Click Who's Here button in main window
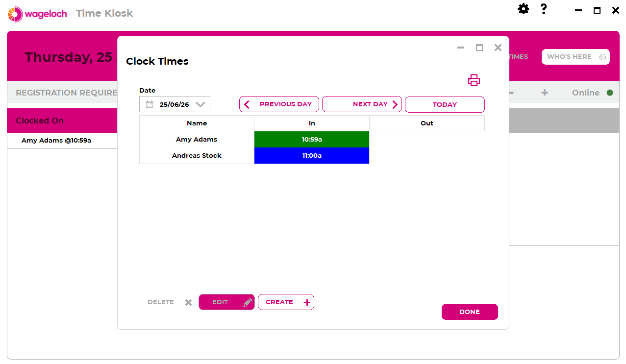This screenshot has width=626, height=364. click(576, 57)
